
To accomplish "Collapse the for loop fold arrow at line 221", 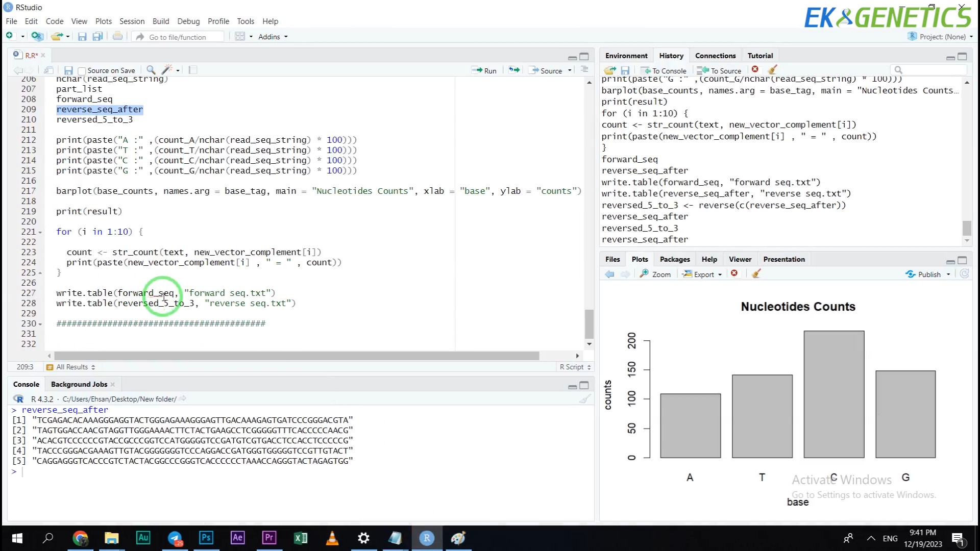I will (x=40, y=232).
